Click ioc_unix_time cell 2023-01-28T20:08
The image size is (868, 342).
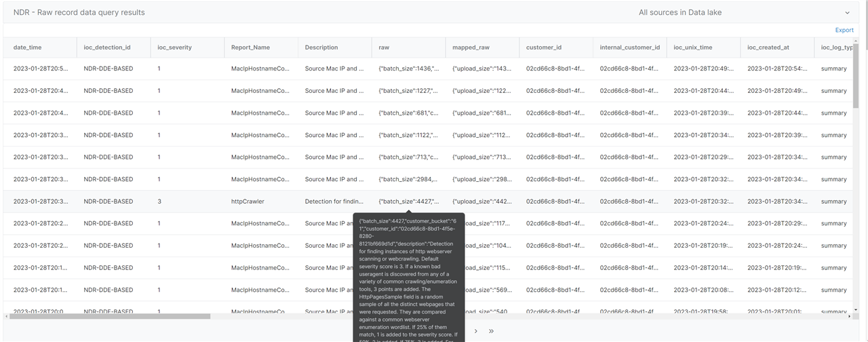click(x=703, y=290)
